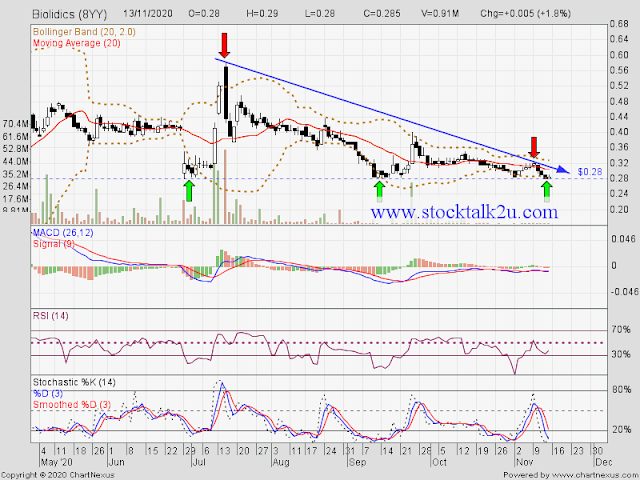The image size is (640, 480).
Task: Select the Moving Average (20) legend label
Action: click(x=76, y=43)
